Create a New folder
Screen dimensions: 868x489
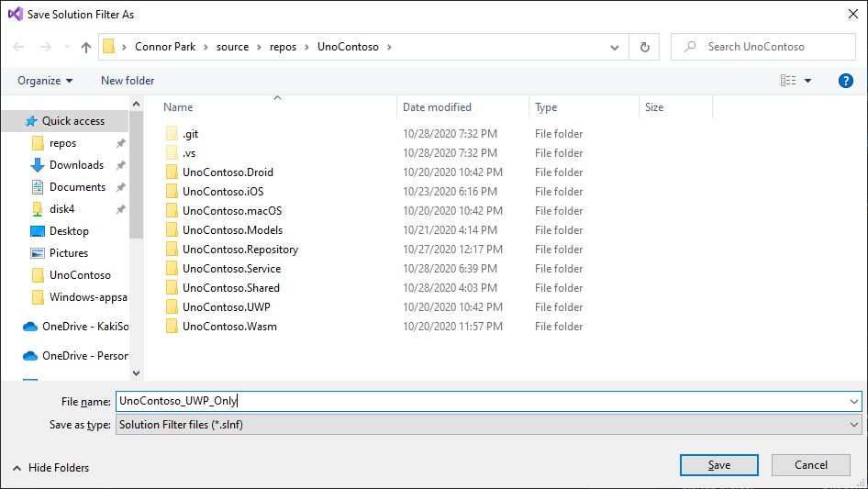click(128, 81)
